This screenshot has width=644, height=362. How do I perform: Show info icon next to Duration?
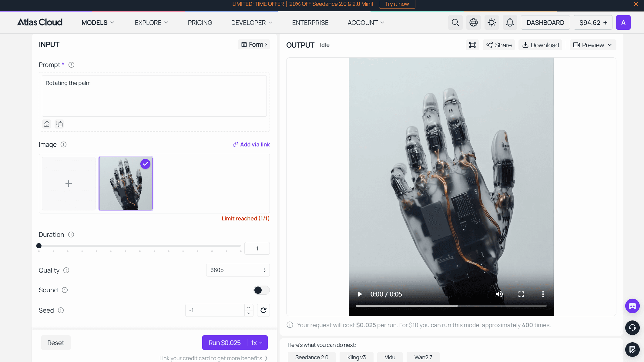pyautogui.click(x=71, y=235)
